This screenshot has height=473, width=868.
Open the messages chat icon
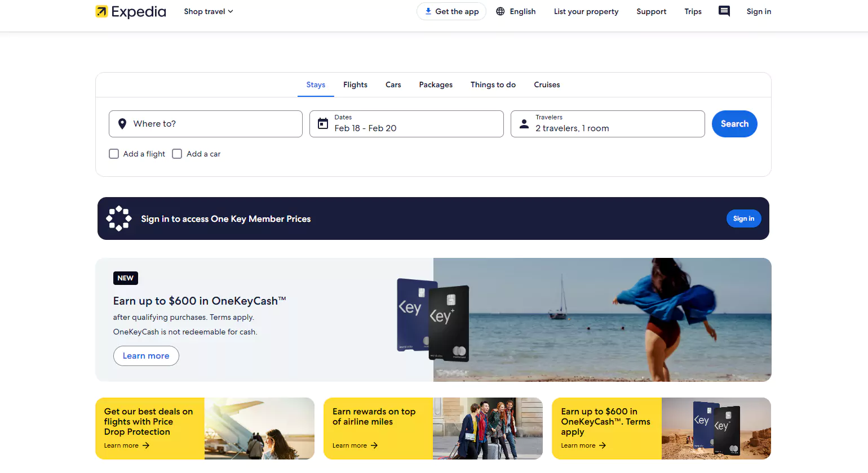coord(724,11)
